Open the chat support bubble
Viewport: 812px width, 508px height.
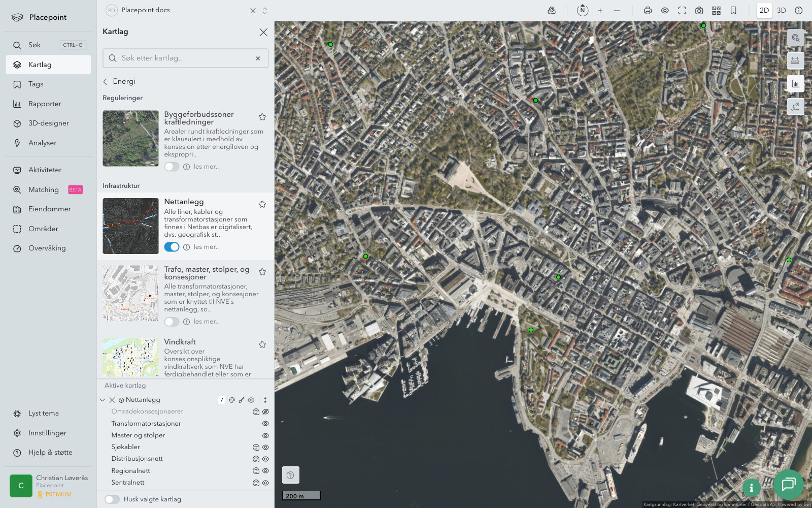tap(788, 484)
